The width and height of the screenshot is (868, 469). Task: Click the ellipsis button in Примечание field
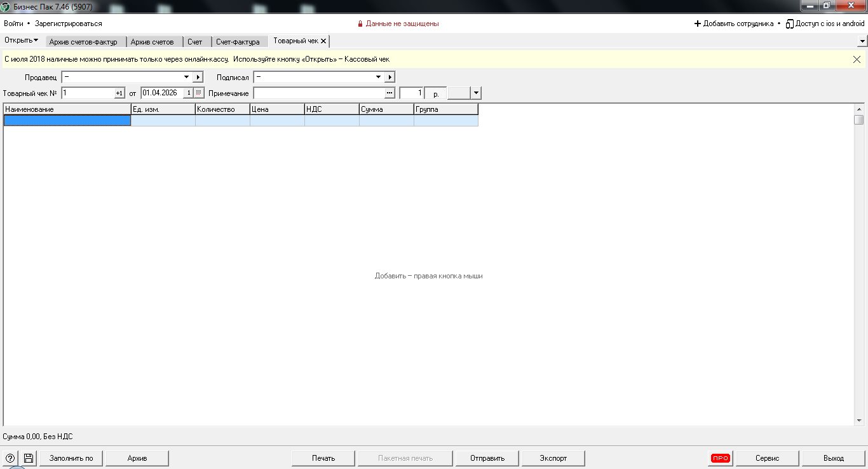390,93
